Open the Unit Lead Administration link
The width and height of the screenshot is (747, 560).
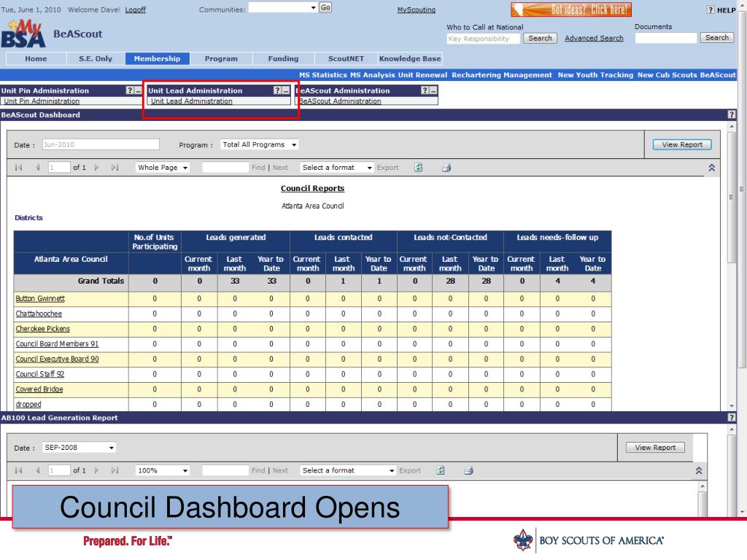[x=192, y=101]
